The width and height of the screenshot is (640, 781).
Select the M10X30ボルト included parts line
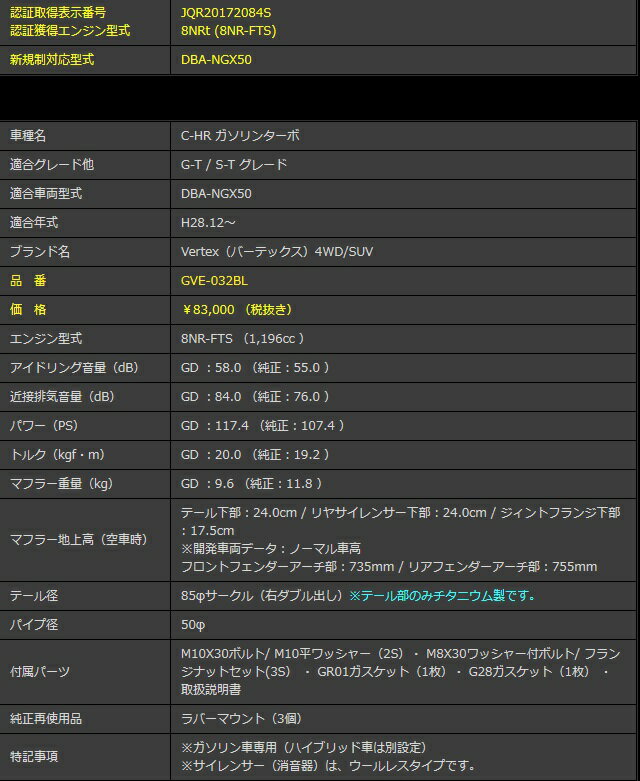click(400, 653)
